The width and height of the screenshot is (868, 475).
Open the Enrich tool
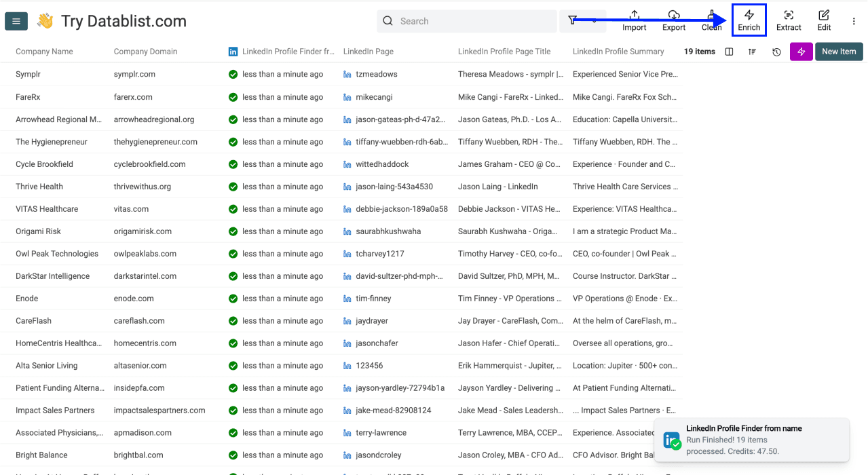pos(749,20)
